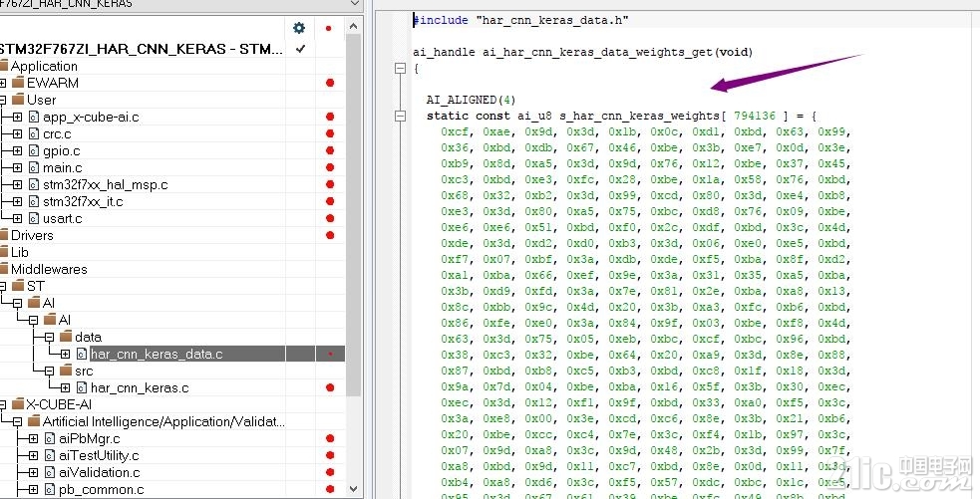Image resolution: width=980 pixels, height=499 pixels.
Task: Click the C file icon of usart.c
Action: click(x=34, y=218)
